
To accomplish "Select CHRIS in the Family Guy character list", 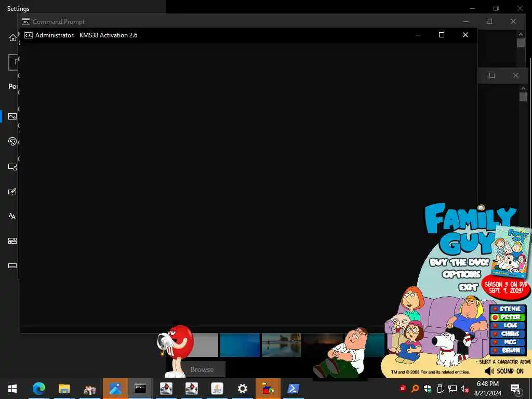I will click(508, 334).
